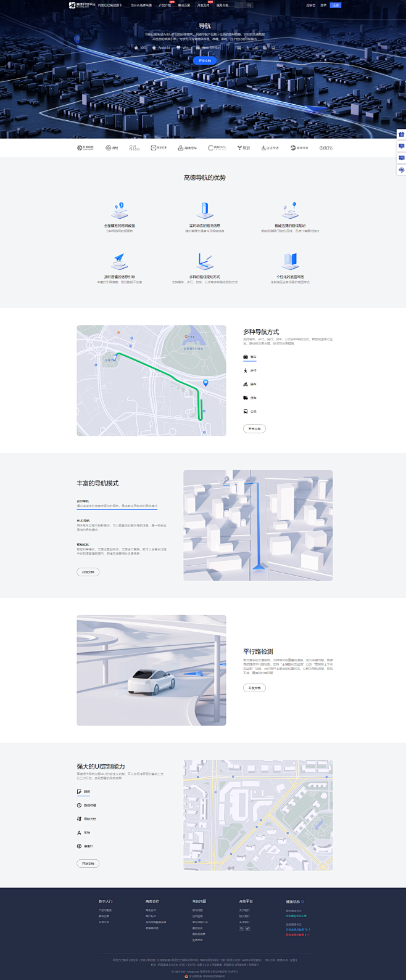Select the 车标 customization option
406x980 pixels.
coord(83,832)
